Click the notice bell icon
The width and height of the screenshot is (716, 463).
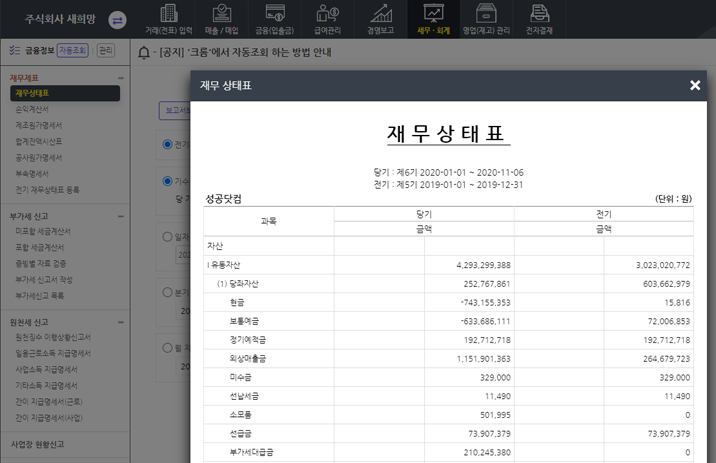coord(144,53)
